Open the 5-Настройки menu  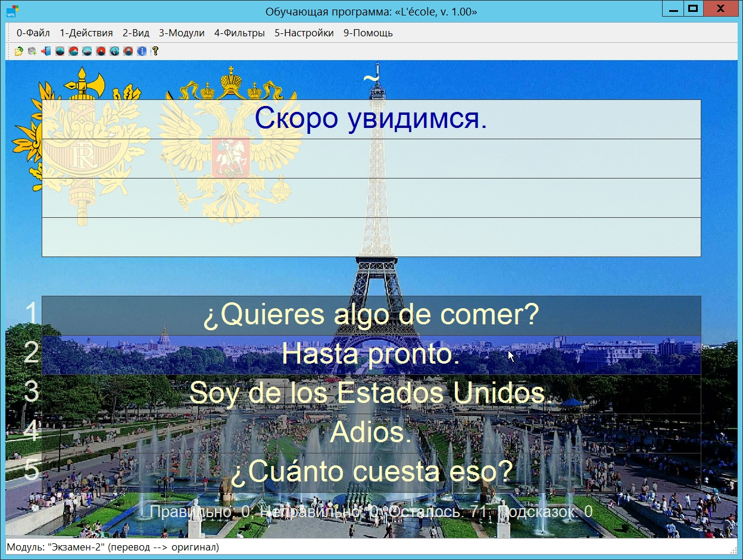(304, 33)
